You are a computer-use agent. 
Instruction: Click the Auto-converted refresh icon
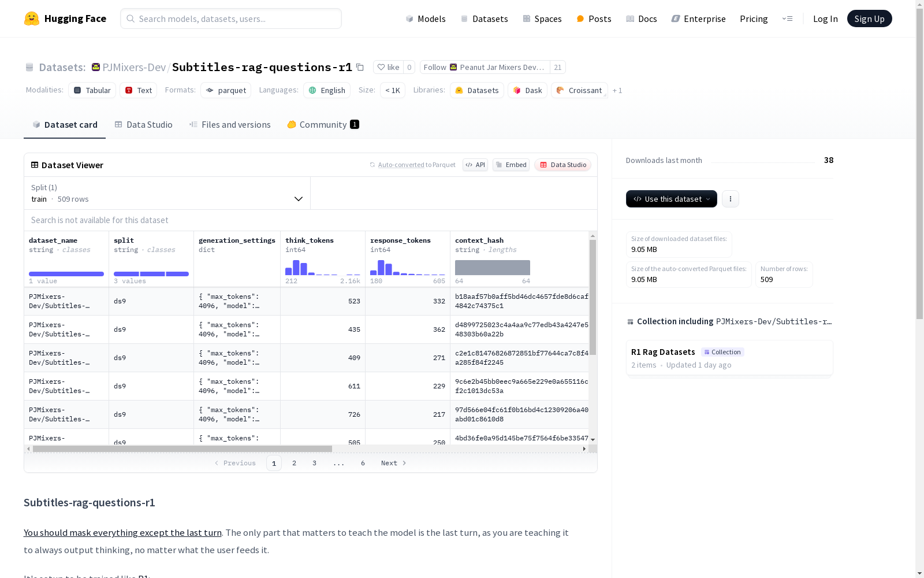372,165
